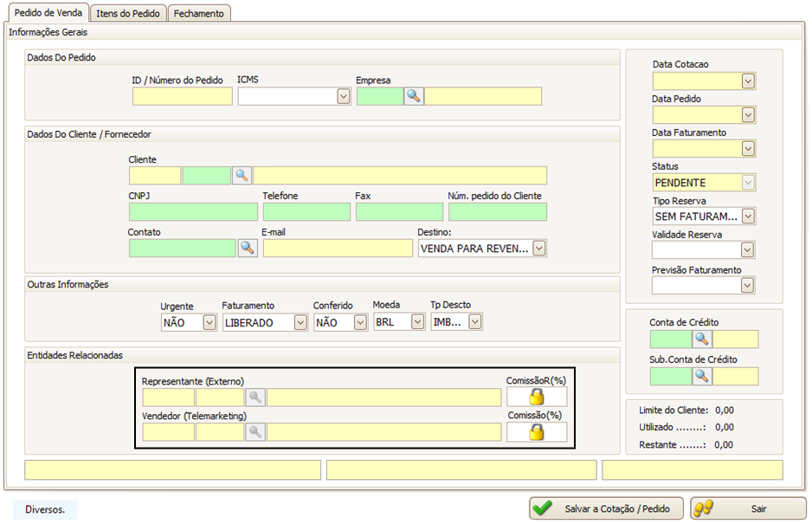Screen dimensions: 812x524
Task: Click the Contato search magnifier icon
Action: point(248,249)
